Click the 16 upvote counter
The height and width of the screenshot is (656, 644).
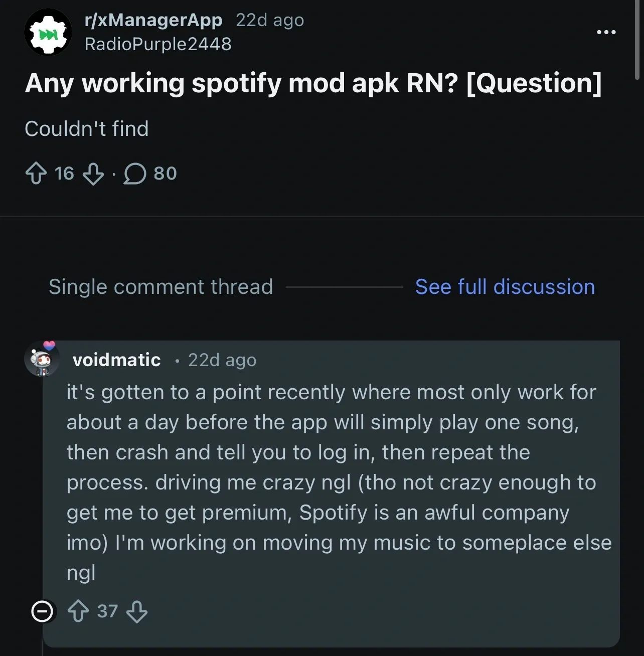pos(64,174)
